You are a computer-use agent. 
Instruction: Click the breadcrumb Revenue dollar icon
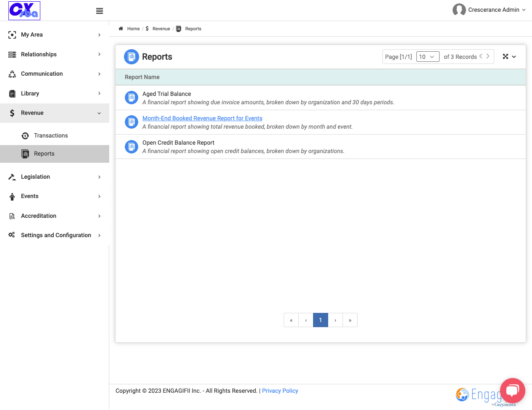[147, 29]
